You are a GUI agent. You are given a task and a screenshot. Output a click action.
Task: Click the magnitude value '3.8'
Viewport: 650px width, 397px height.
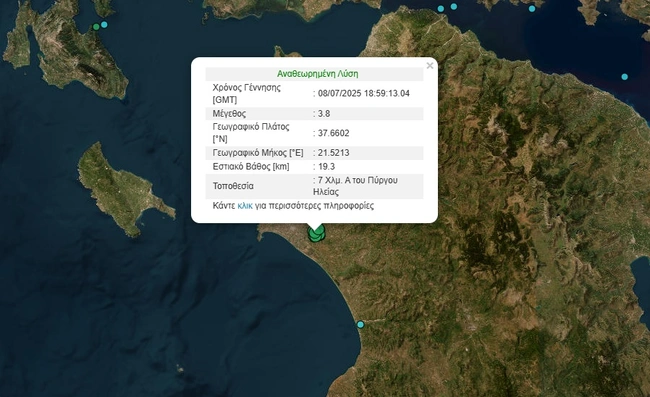coord(324,114)
